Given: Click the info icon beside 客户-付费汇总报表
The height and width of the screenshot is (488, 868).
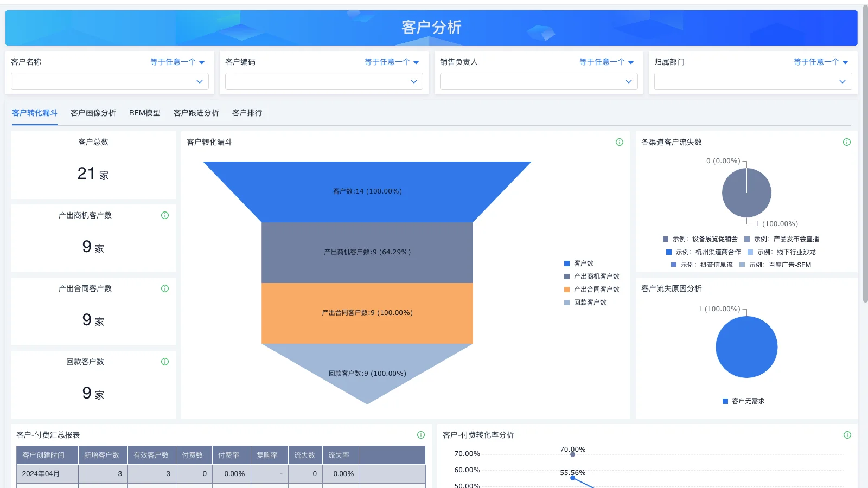Looking at the screenshot, I should [420, 434].
